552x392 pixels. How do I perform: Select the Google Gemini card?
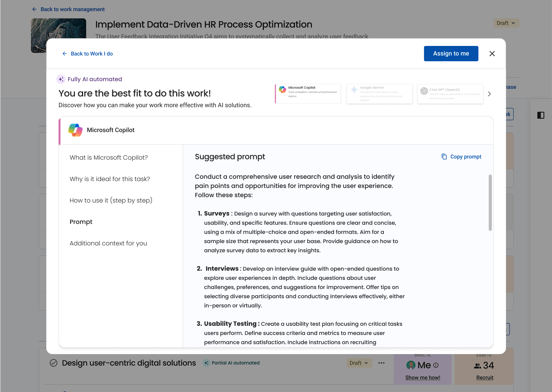coord(379,94)
